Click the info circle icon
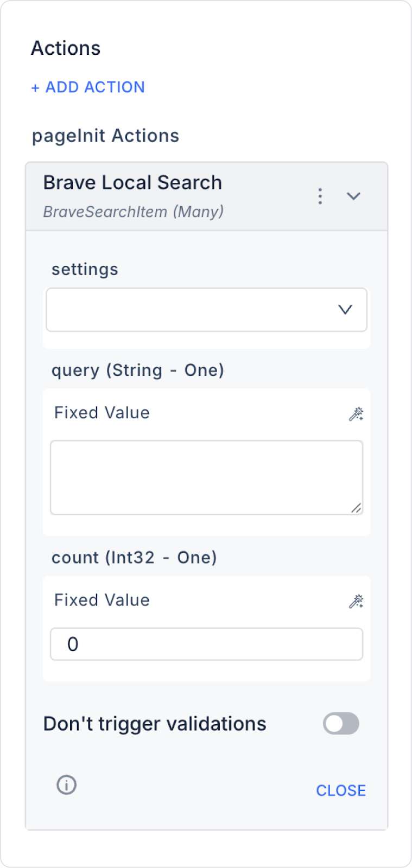Screen dimensions: 412x868 click(x=67, y=784)
